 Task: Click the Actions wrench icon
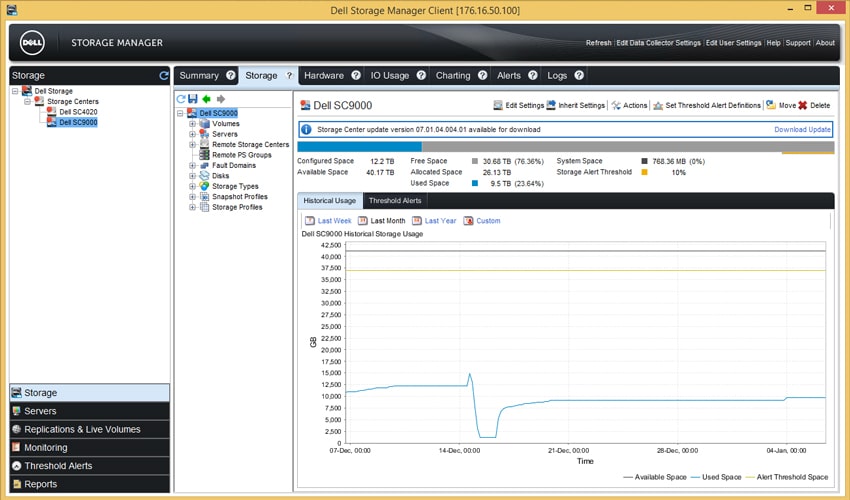(x=616, y=105)
